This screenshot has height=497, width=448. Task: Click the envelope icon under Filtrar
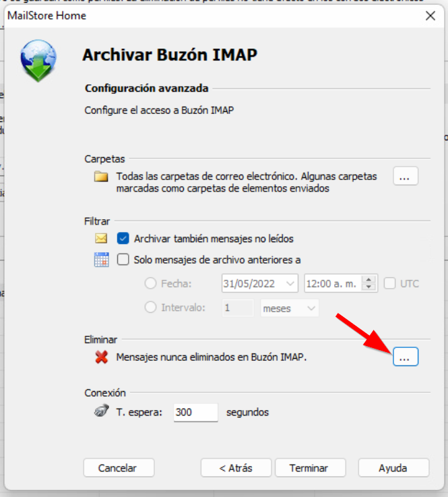coord(101,238)
